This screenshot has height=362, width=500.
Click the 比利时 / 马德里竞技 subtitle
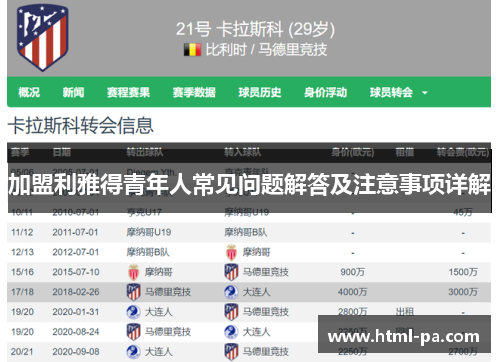(266, 50)
